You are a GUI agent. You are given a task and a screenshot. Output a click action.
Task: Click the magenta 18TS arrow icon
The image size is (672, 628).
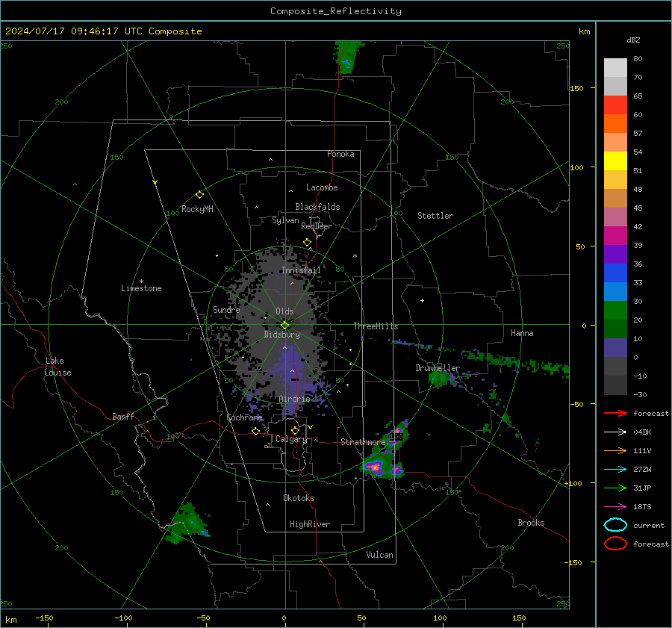click(615, 507)
